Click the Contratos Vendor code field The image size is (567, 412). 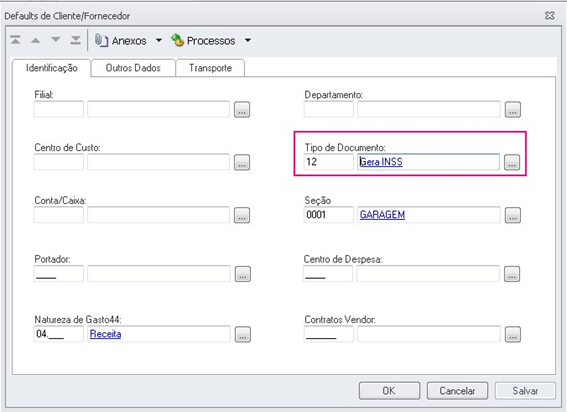[329, 334]
